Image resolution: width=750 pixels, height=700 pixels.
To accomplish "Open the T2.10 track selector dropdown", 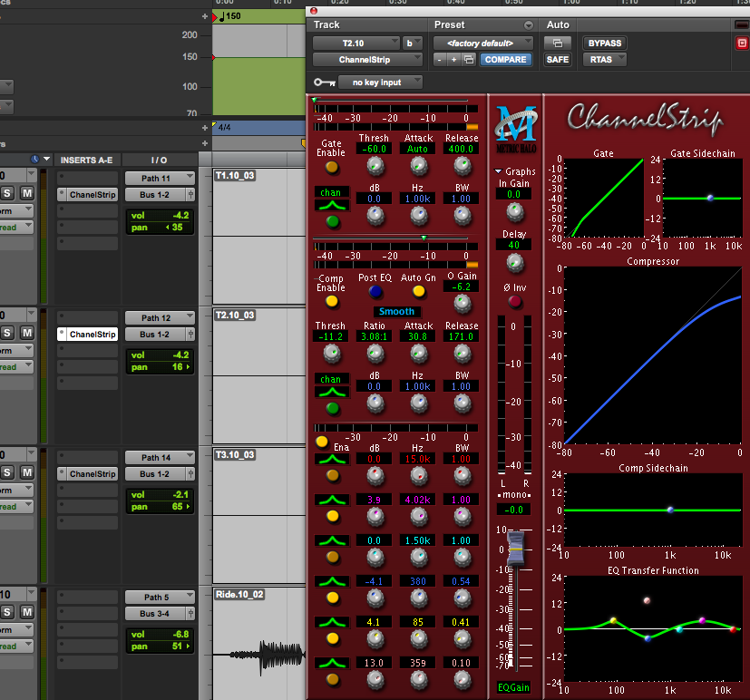I will click(356, 43).
